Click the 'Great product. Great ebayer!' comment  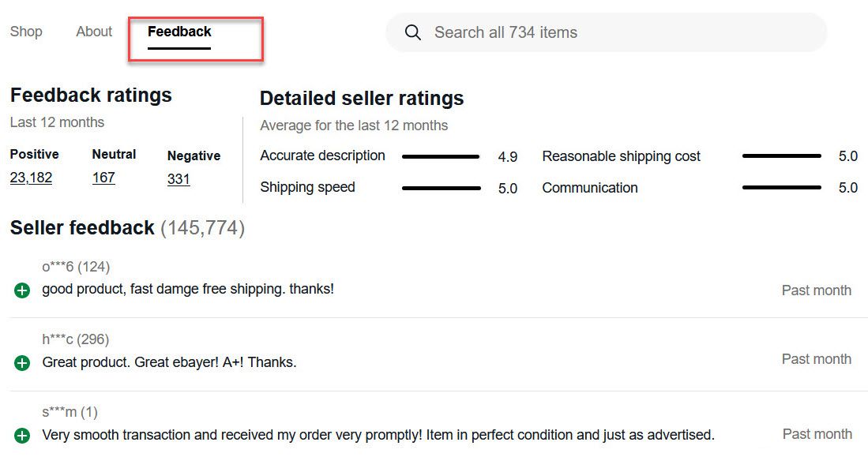click(x=169, y=363)
